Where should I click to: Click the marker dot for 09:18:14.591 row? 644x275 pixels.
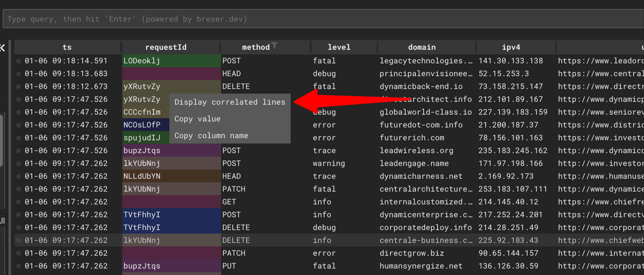pyautogui.click(x=19, y=61)
